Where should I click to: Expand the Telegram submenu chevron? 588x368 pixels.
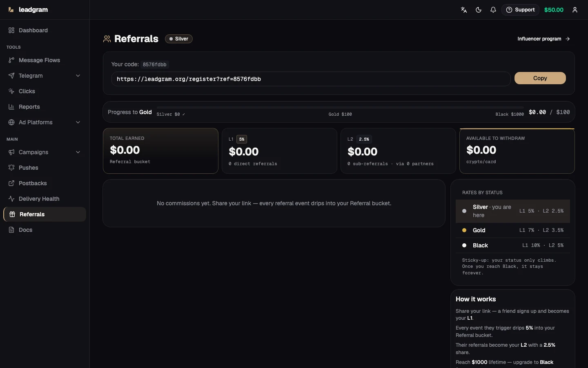[x=78, y=76]
